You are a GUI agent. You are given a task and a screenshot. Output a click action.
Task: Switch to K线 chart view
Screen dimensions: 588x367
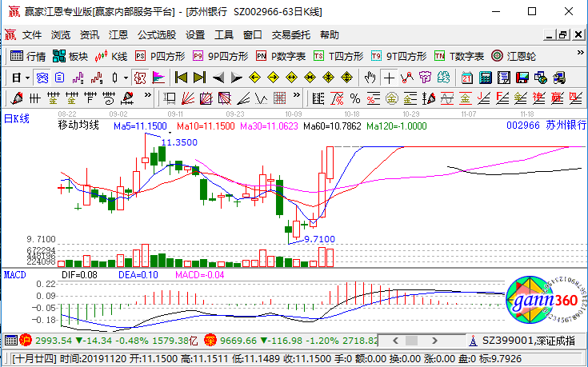(111, 56)
